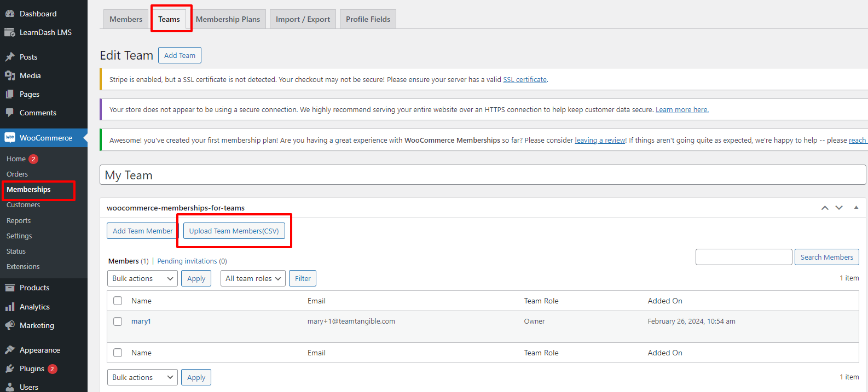Expand the All team roles dropdown
Image resolution: width=868 pixels, height=392 pixels.
[x=253, y=278]
